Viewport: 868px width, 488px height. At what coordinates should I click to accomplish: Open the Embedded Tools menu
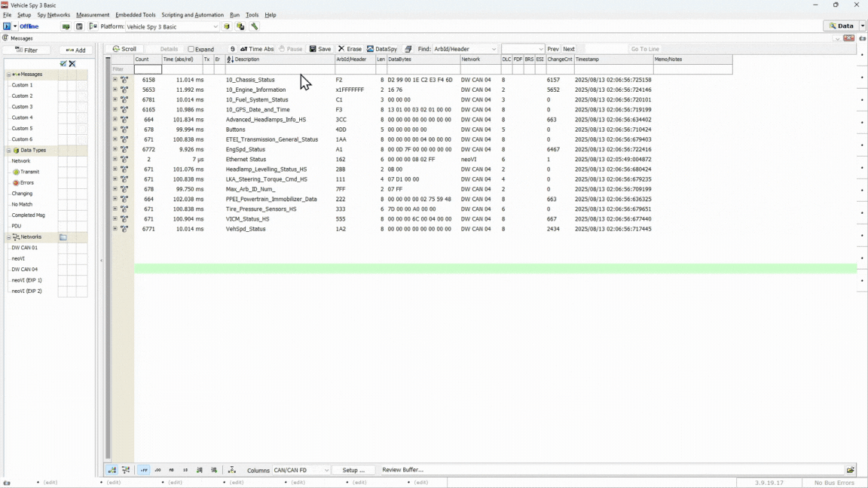(x=135, y=15)
